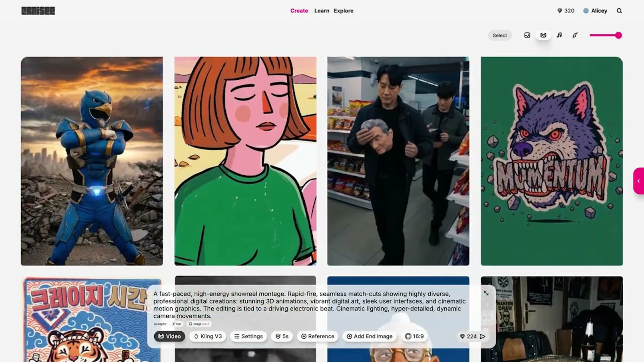
Task: Open the 5s duration dropdown
Action: [x=282, y=336]
